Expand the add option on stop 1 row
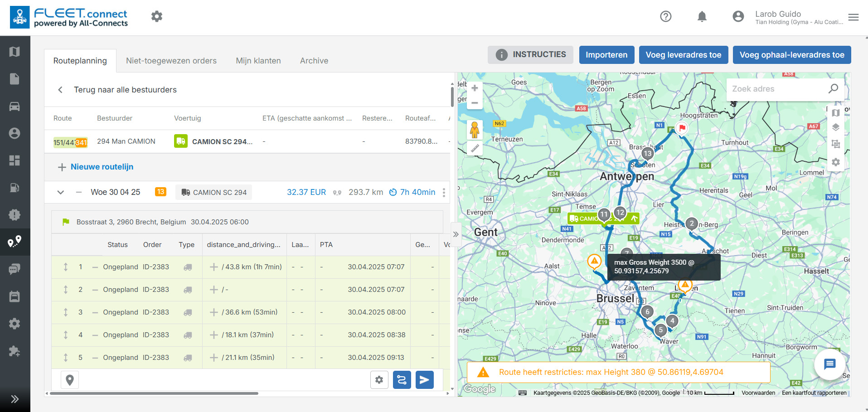Image resolution: width=868 pixels, height=412 pixels. pyautogui.click(x=214, y=267)
